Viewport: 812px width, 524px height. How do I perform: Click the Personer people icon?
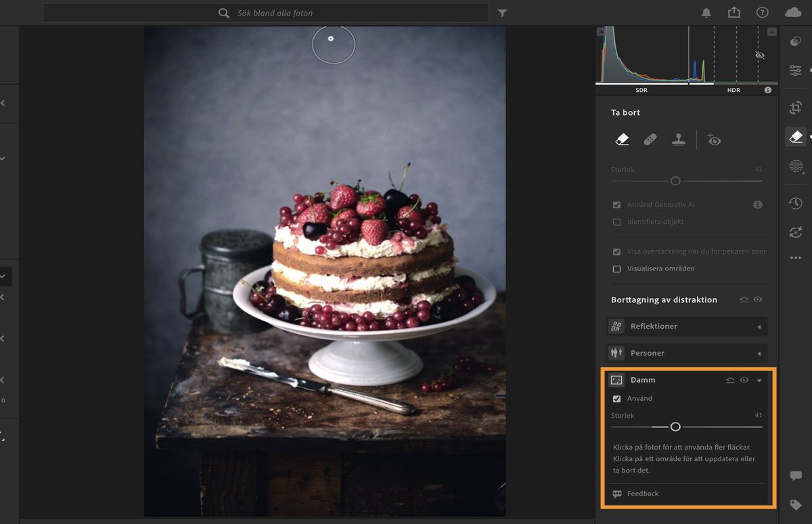tap(616, 353)
